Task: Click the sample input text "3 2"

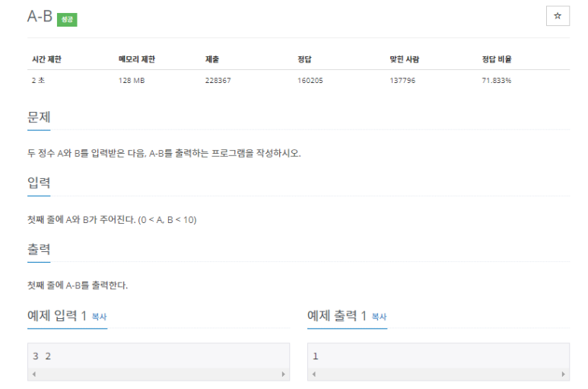Action: [x=42, y=356]
